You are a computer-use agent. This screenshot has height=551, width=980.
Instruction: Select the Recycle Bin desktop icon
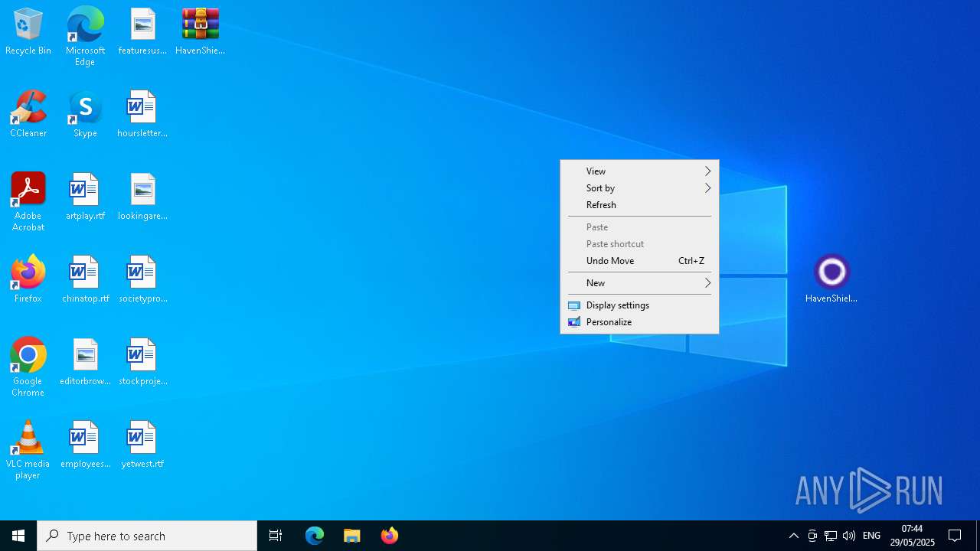click(28, 32)
